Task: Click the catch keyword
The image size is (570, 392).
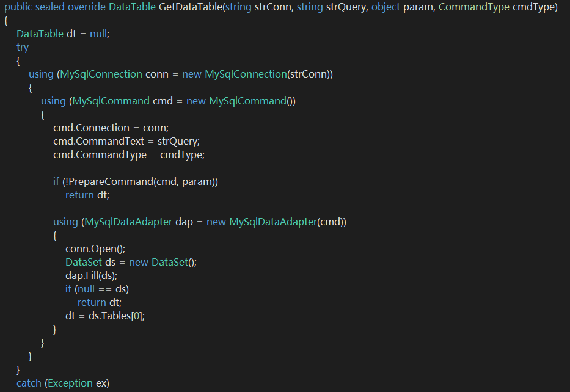Action: pos(29,383)
